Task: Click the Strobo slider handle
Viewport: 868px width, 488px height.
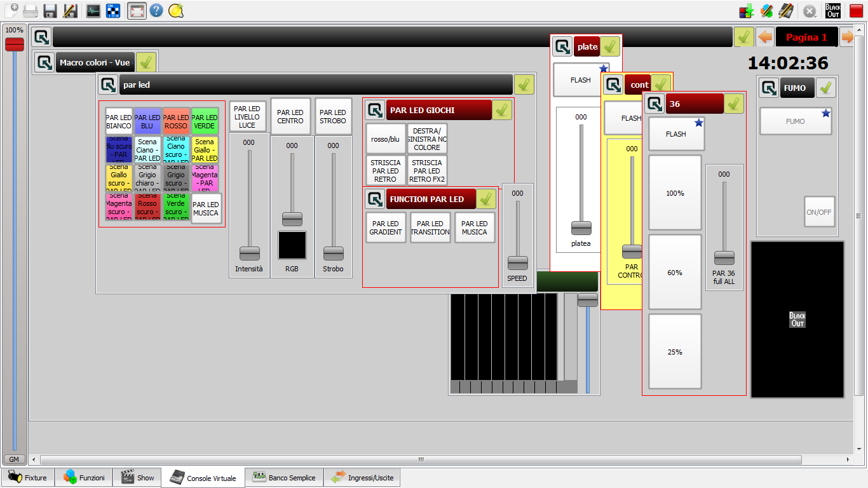Action: coord(334,253)
